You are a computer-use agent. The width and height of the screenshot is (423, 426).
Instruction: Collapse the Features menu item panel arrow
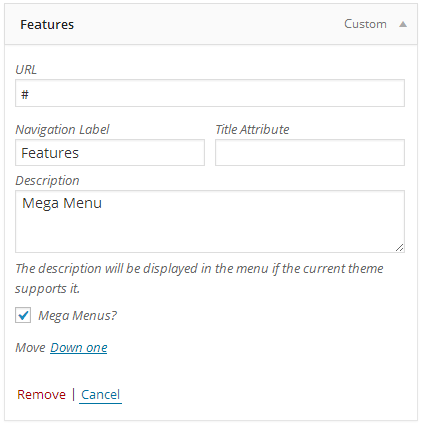403,24
